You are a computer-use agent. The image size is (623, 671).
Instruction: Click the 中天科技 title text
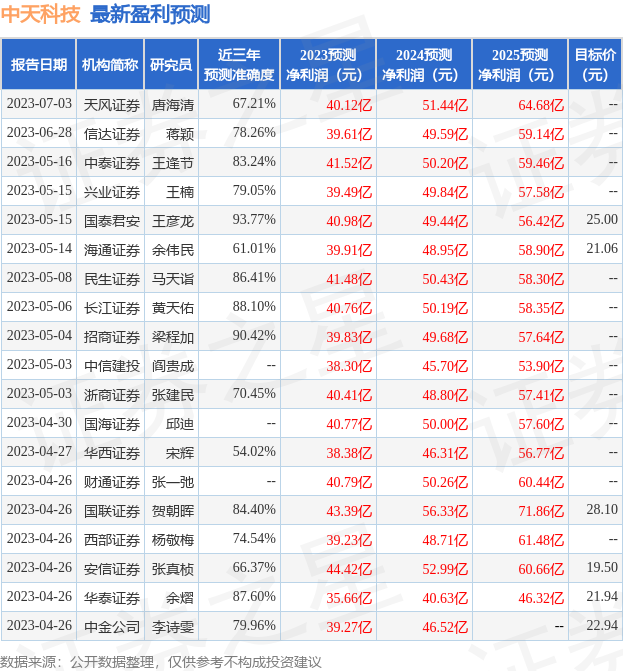coord(40,14)
